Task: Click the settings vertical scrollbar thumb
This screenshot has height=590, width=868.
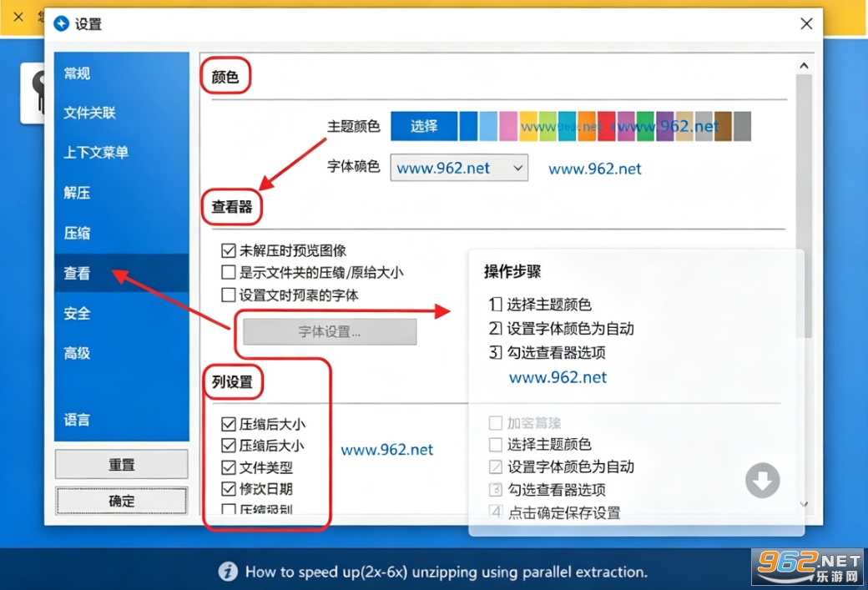Action: click(x=804, y=206)
